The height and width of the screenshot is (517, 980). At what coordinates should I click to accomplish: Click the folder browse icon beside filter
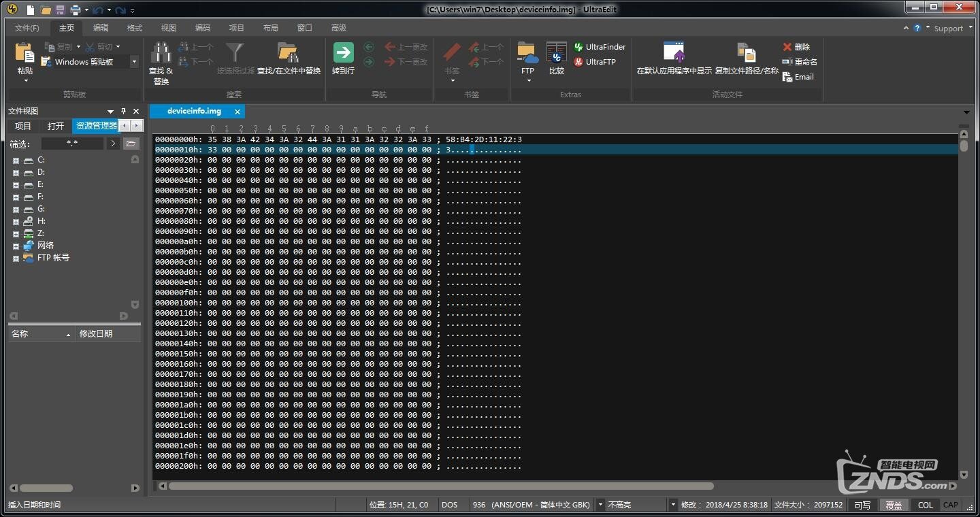[x=131, y=144]
